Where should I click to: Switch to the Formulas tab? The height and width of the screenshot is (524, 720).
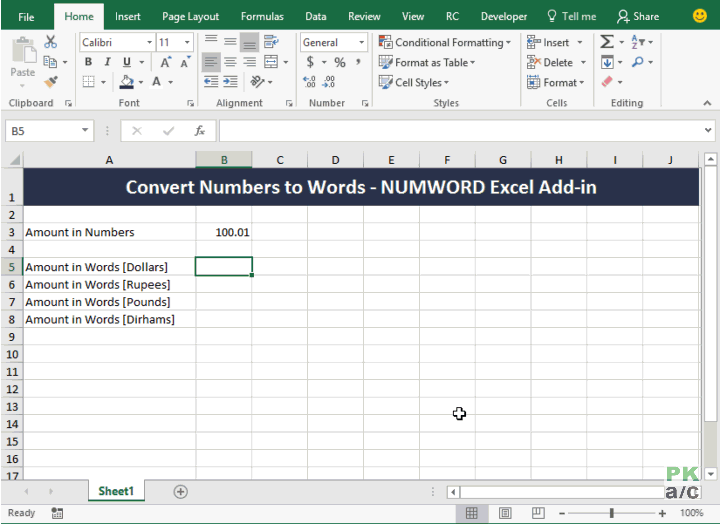pyautogui.click(x=262, y=17)
